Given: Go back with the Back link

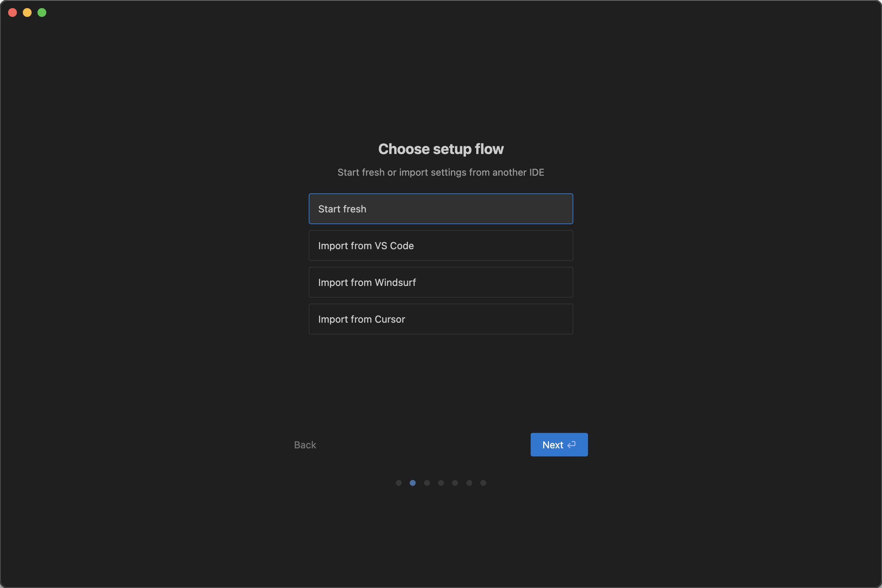Looking at the screenshot, I should tap(305, 445).
